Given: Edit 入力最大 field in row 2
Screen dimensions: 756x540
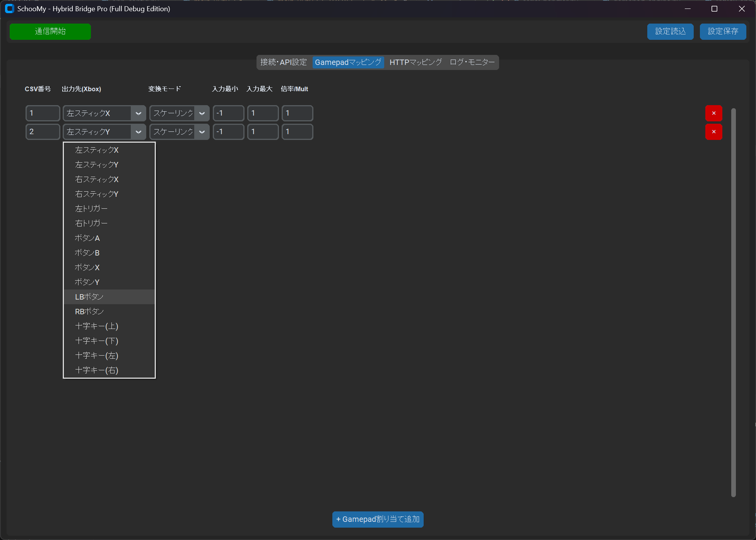Looking at the screenshot, I should [x=263, y=132].
